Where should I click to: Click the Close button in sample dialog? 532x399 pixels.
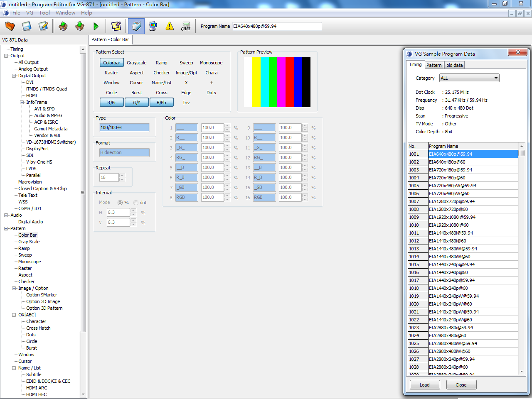461,385
